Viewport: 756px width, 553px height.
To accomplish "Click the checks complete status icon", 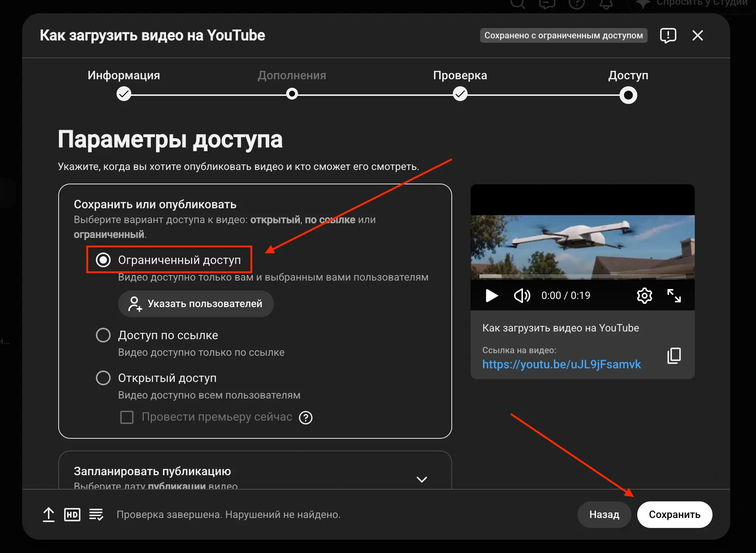I will click(x=96, y=514).
